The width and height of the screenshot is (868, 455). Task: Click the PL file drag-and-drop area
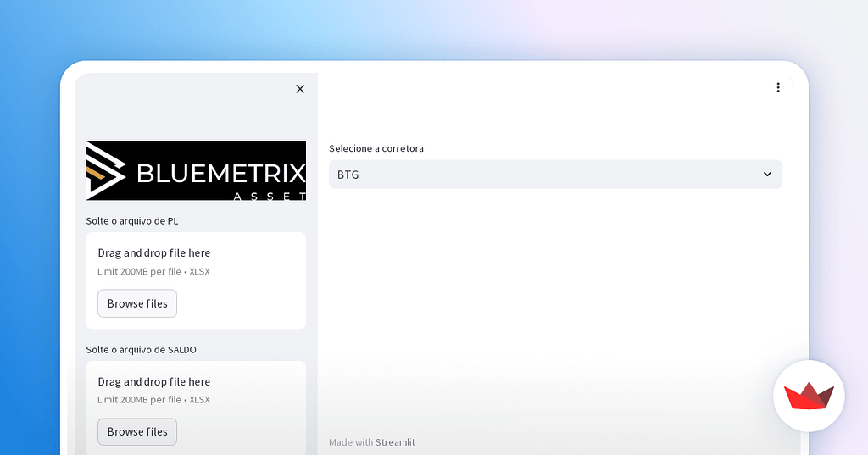tap(196, 280)
